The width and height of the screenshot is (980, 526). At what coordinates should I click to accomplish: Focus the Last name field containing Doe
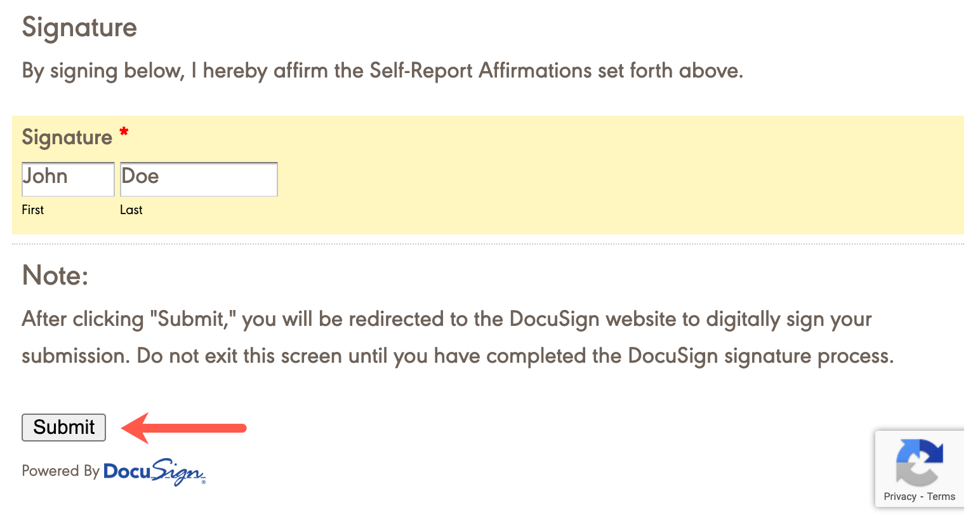coord(199,179)
